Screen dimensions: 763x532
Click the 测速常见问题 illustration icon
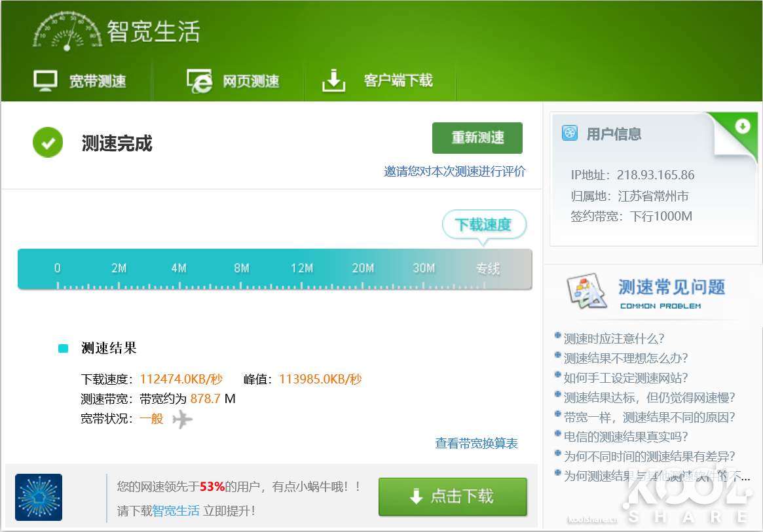pos(586,291)
